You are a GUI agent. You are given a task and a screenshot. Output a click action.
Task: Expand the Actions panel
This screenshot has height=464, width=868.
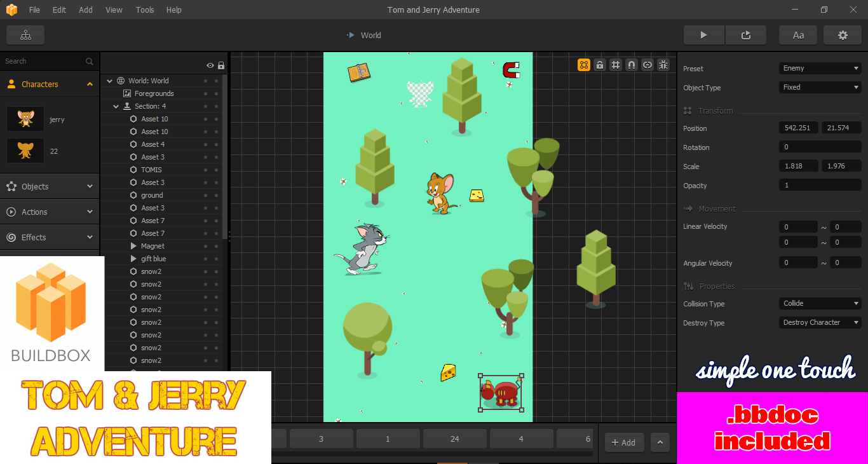[x=90, y=212]
